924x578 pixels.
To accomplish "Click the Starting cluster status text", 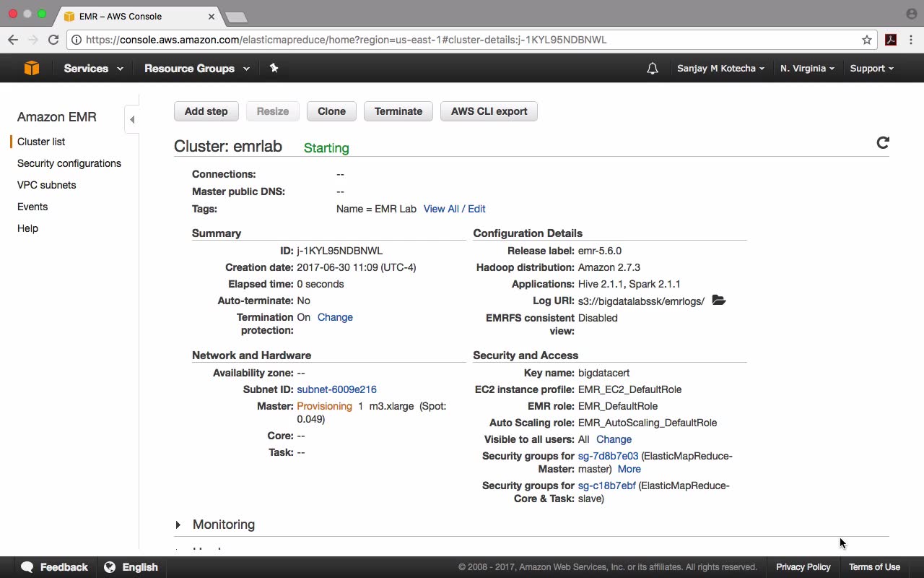I will (x=326, y=148).
